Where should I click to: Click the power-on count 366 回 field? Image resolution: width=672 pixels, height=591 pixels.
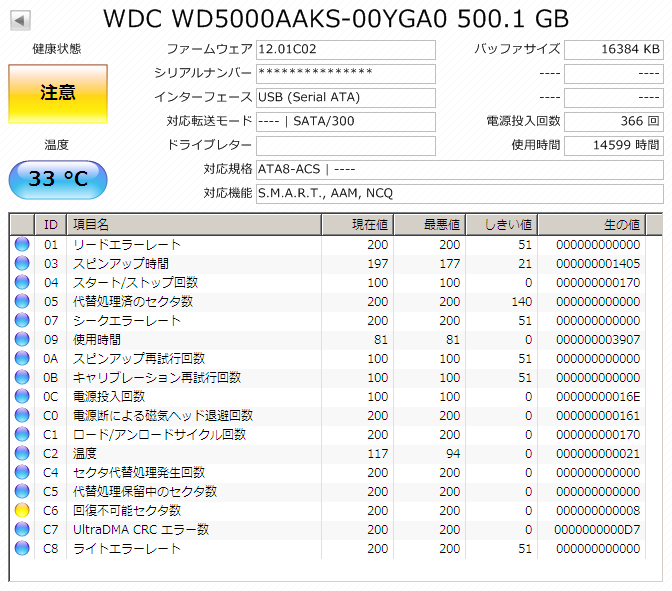[x=614, y=122]
